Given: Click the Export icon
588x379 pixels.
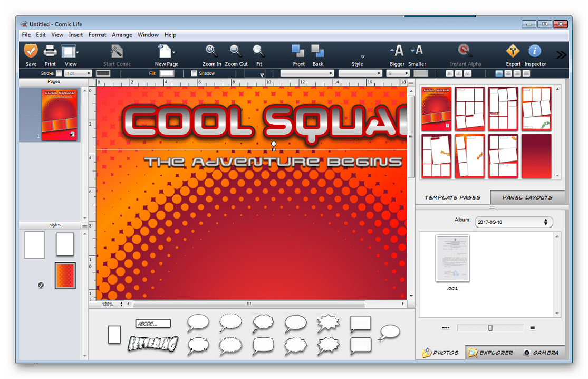Looking at the screenshot, I should pyautogui.click(x=513, y=51).
